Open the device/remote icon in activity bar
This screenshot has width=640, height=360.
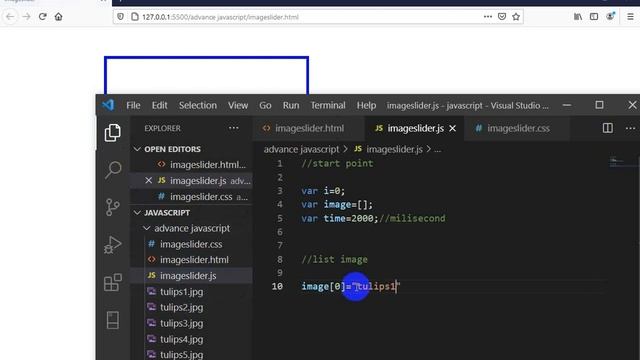tap(113, 320)
